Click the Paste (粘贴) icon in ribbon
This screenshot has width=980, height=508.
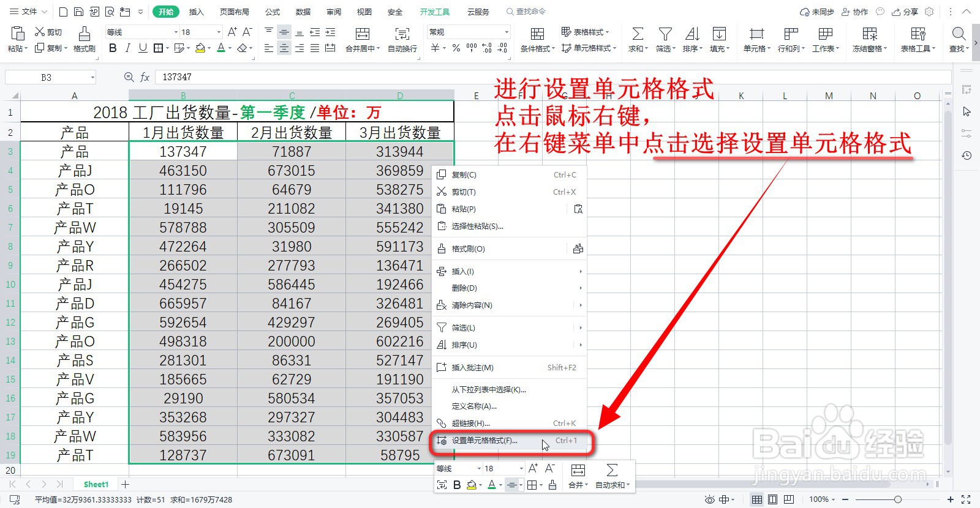coord(17,34)
